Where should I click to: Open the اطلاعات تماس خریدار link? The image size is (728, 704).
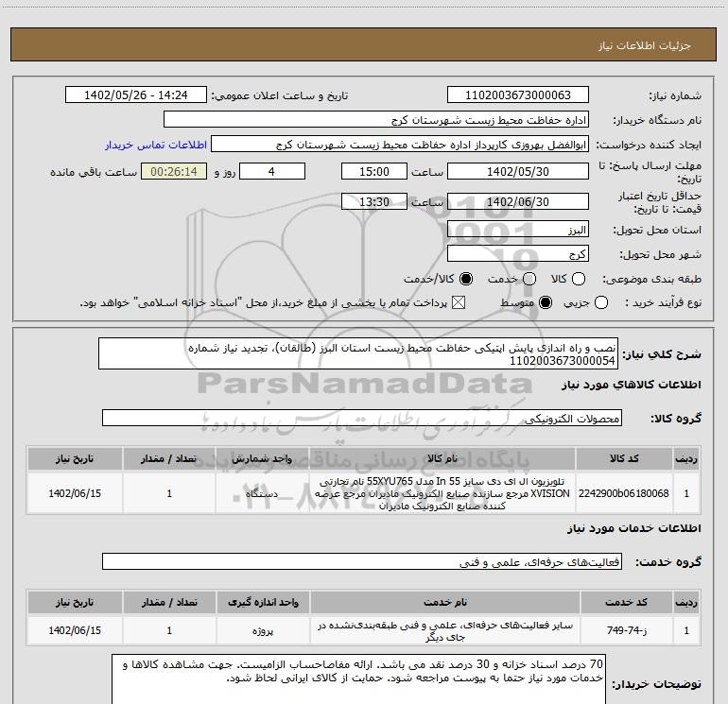(156, 145)
